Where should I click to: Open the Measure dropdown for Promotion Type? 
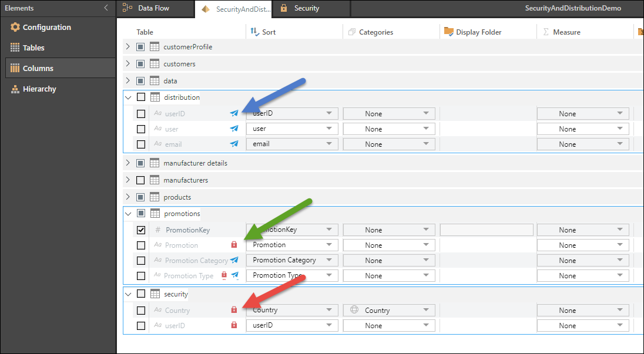[x=582, y=276]
